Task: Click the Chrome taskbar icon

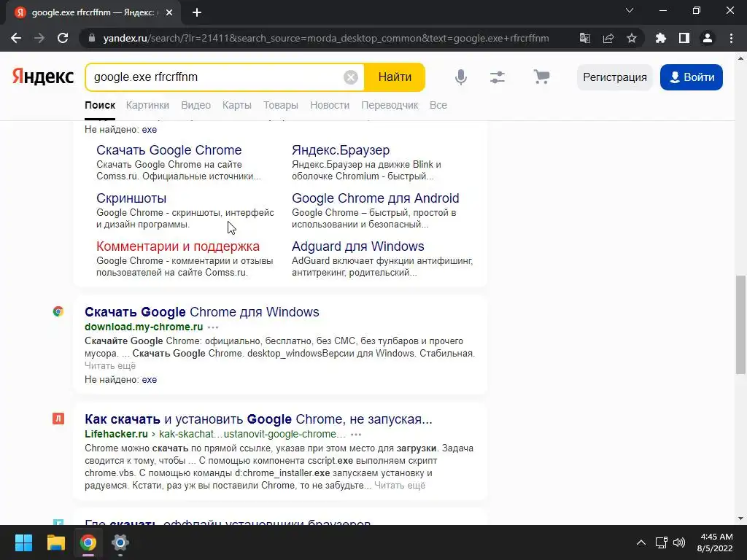Action: coord(88,542)
